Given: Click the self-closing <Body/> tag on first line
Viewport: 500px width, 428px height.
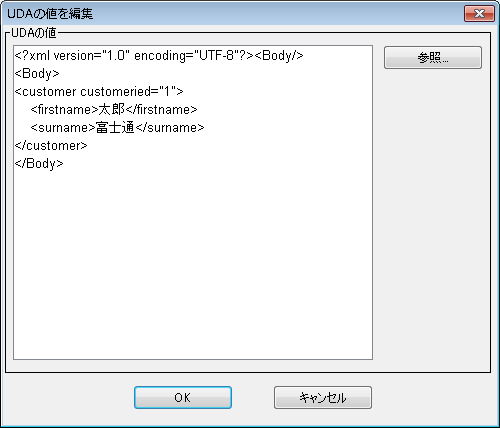Looking at the screenshot, I should 279,56.
